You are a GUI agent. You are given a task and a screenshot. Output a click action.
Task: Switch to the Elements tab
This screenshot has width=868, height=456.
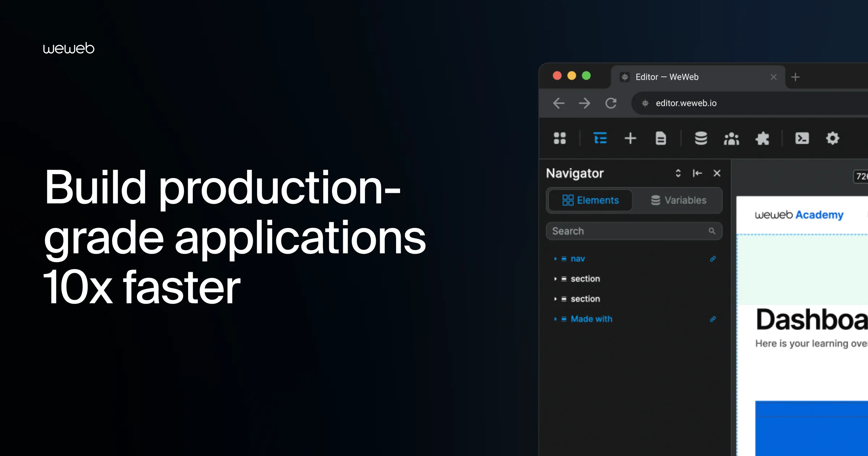591,200
